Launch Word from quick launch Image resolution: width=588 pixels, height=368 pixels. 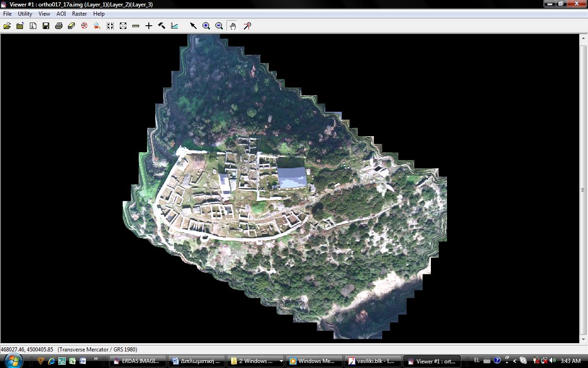pyautogui.click(x=83, y=361)
